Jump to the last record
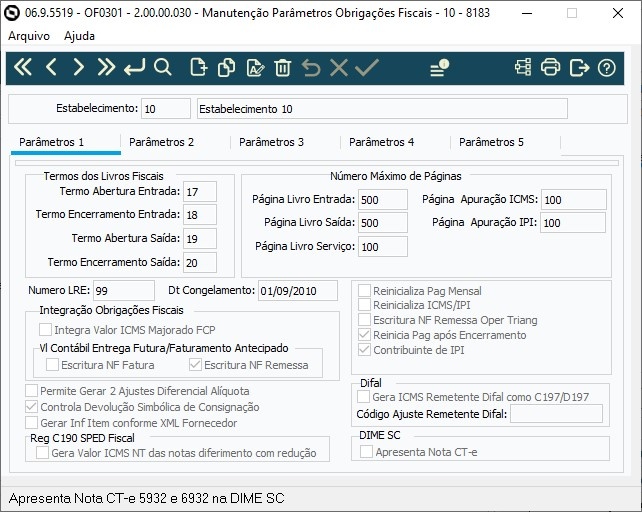 coord(106,68)
